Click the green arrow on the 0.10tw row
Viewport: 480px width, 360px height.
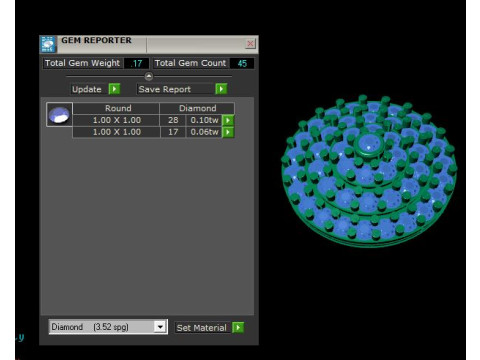pos(228,120)
